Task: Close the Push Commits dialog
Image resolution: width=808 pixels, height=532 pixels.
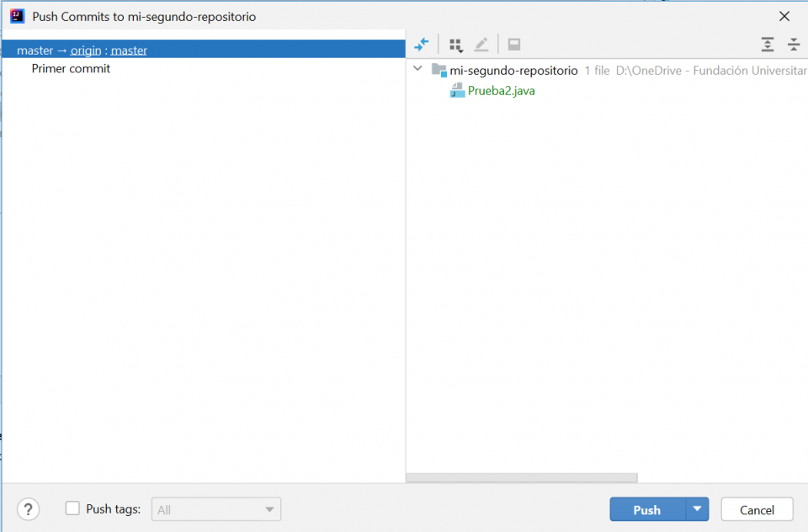Action: click(784, 17)
